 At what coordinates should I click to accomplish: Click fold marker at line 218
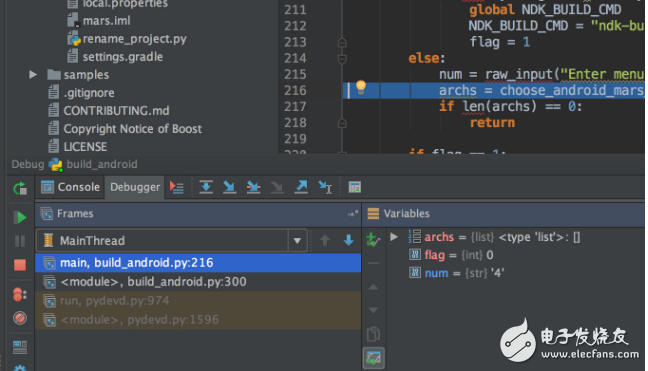point(342,123)
